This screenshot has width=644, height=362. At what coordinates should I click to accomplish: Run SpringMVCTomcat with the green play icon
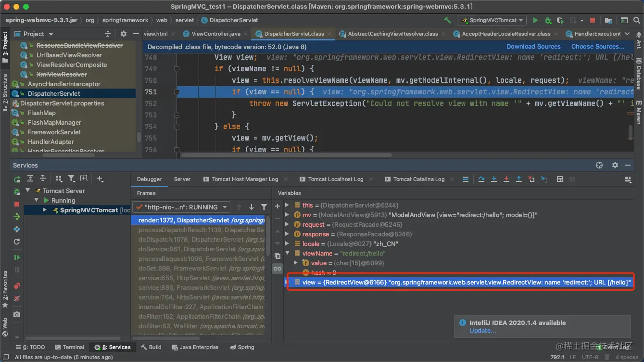535,20
